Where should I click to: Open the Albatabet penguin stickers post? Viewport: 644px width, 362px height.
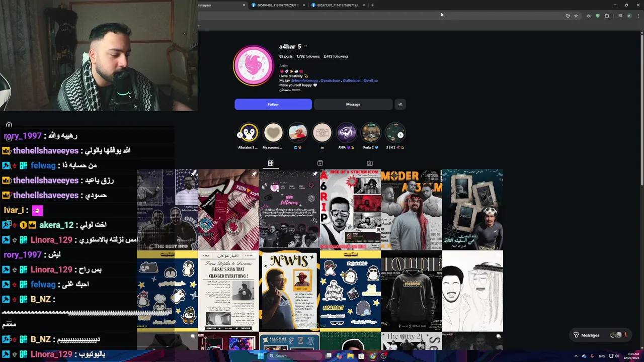pyautogui.click(x=350, y=291)
